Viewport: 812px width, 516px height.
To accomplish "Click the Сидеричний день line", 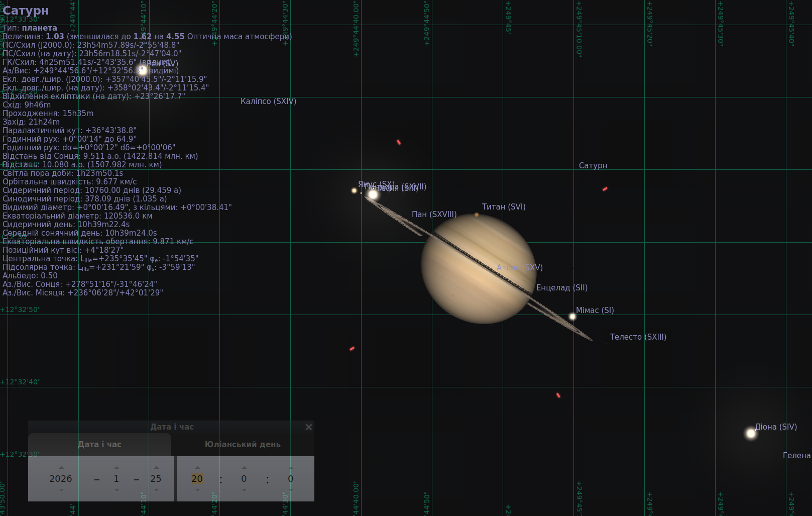I will click(x=66, y=225).
